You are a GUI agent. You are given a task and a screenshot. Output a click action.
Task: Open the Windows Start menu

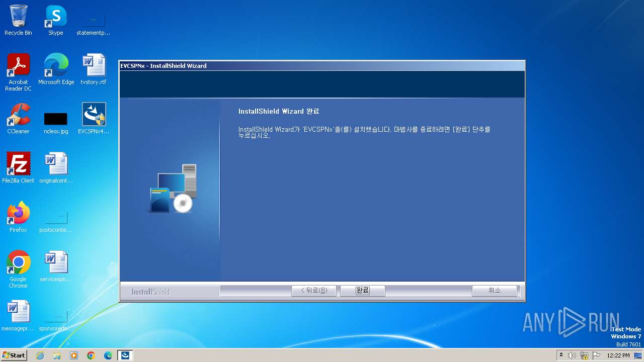[14, 355]
